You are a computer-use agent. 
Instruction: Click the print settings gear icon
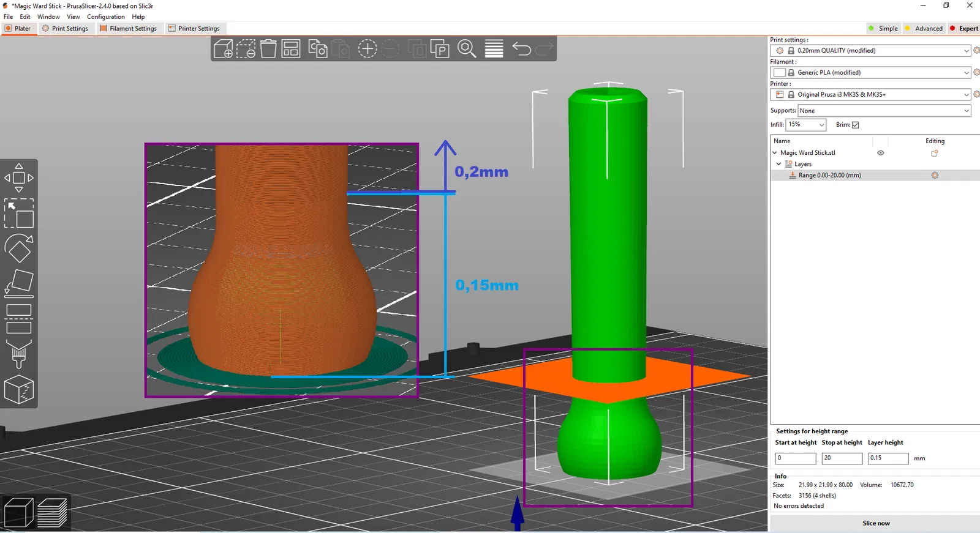point(976,50)
